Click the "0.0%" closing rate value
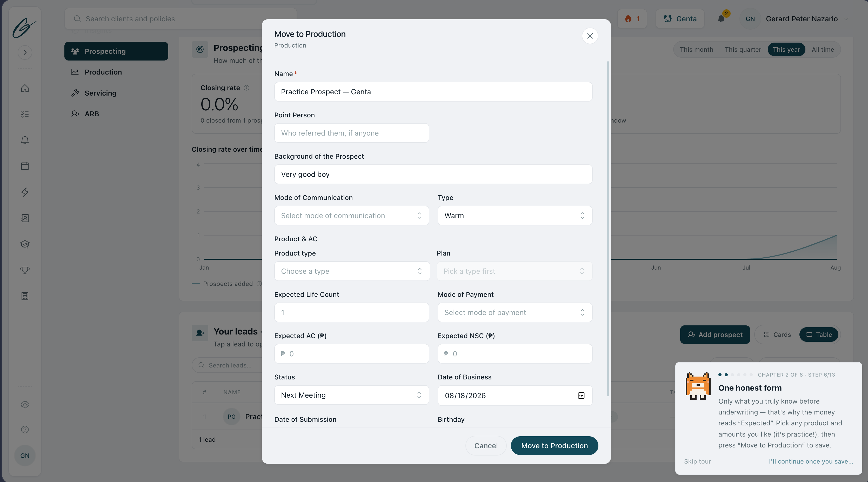 point(219,104)
